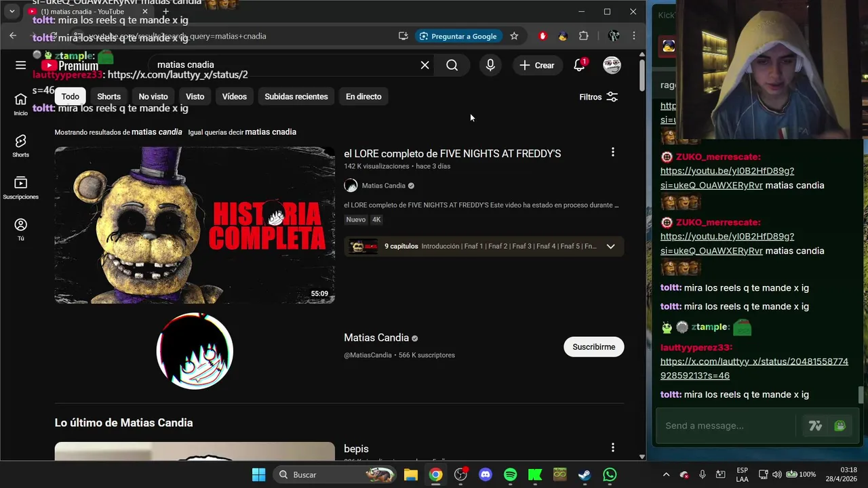Open the Matias Candia channel name under the video

[383, 186]
